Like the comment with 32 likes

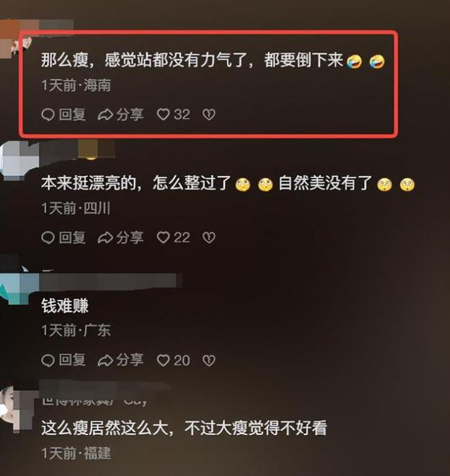point(173,115)
